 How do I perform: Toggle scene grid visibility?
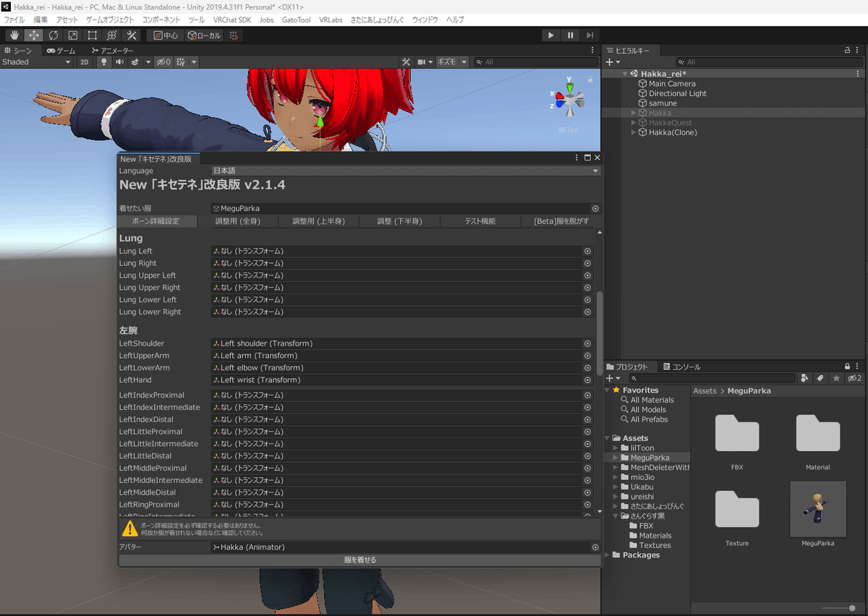pyautogui.click(x=179, y=62)
